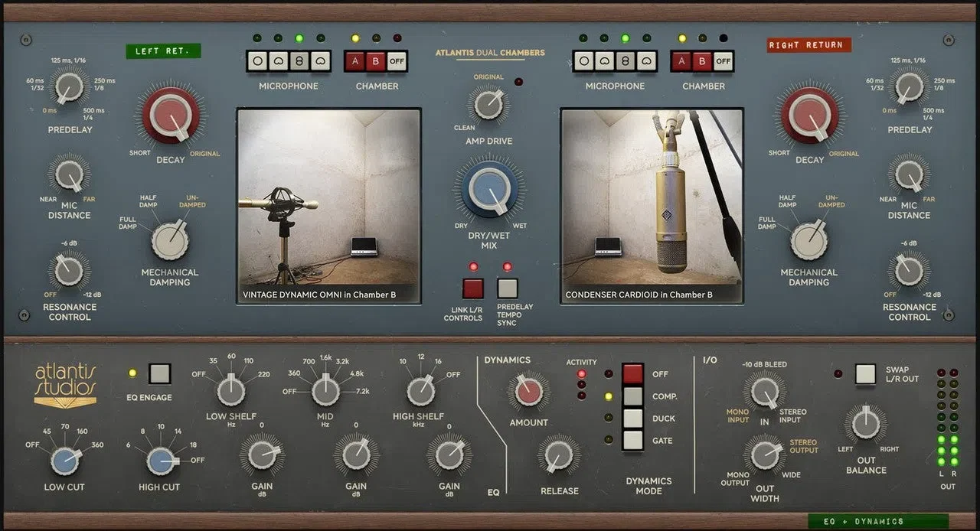Switch Dynamics Mode to DUCK
Viewport: 980px width, 531px height.
click(632, 418)
